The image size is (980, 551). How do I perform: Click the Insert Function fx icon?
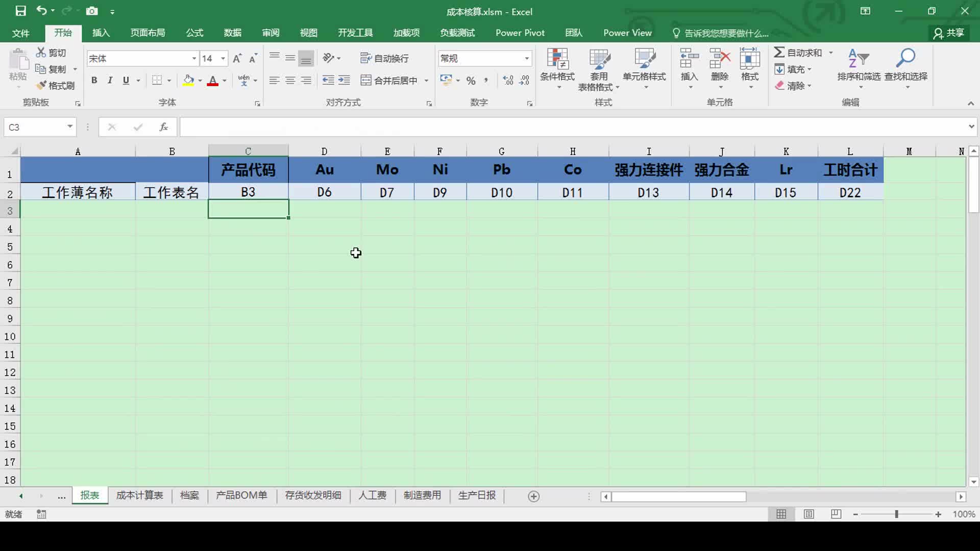(x=163, y=127)
